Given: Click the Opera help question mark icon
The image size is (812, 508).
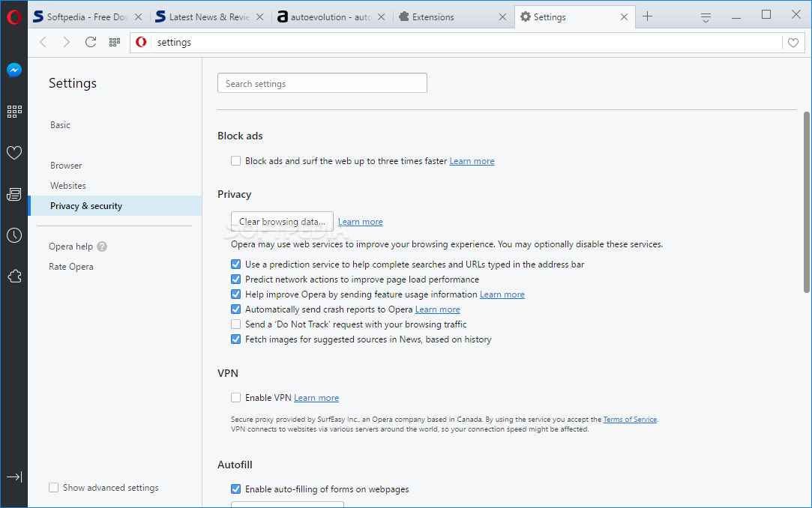Looking at the screenshot, I should point(102,247).
